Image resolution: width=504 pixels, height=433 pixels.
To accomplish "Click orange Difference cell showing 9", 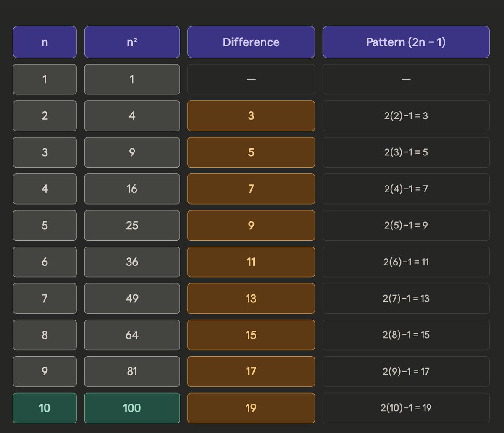I will 251,225.
